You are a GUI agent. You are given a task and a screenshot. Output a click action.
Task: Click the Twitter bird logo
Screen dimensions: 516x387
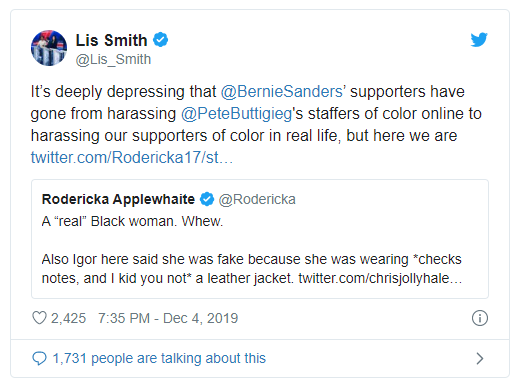coord(479,40)
